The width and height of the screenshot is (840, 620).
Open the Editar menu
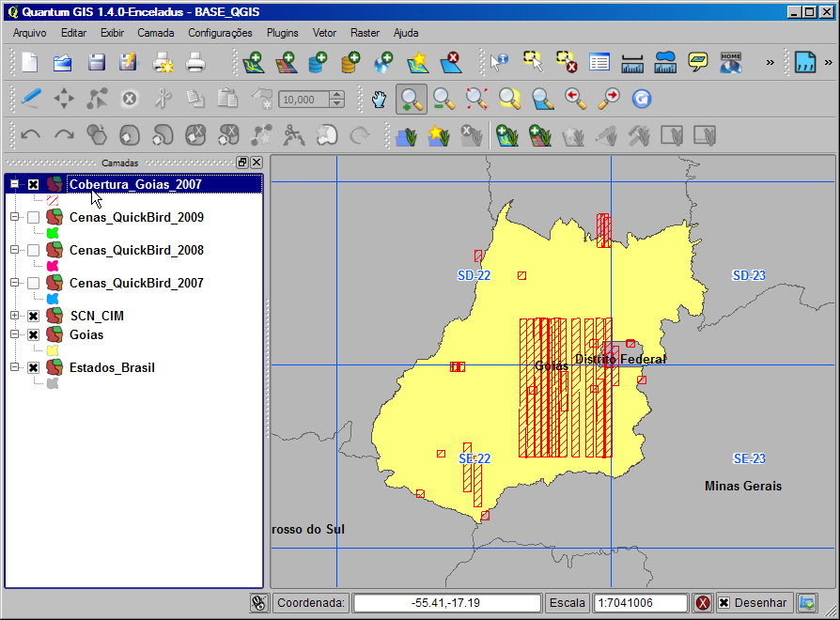coord(73,33)
